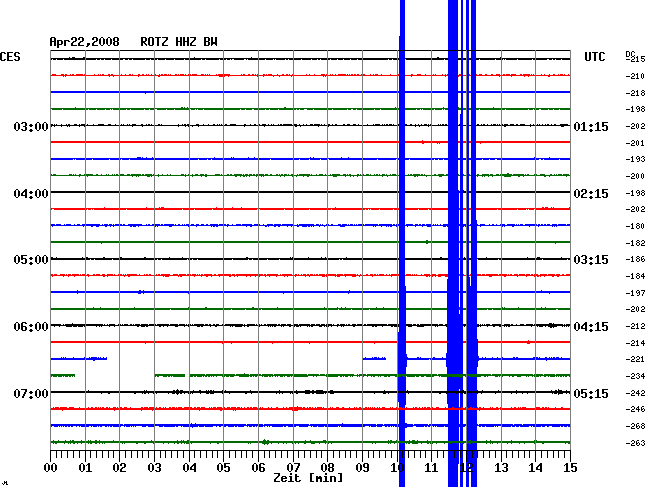
Task: Select the DC offset value "-210"
Action: (x=635, y=76)
